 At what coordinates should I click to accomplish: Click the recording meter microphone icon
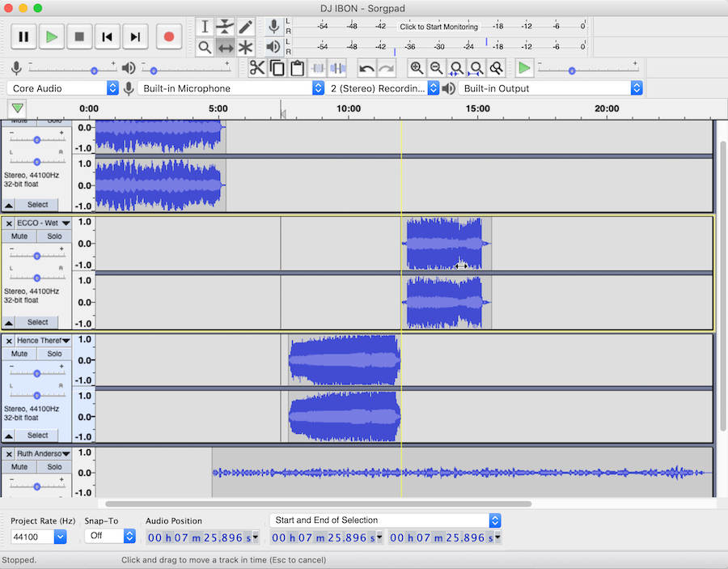point(274,27)
